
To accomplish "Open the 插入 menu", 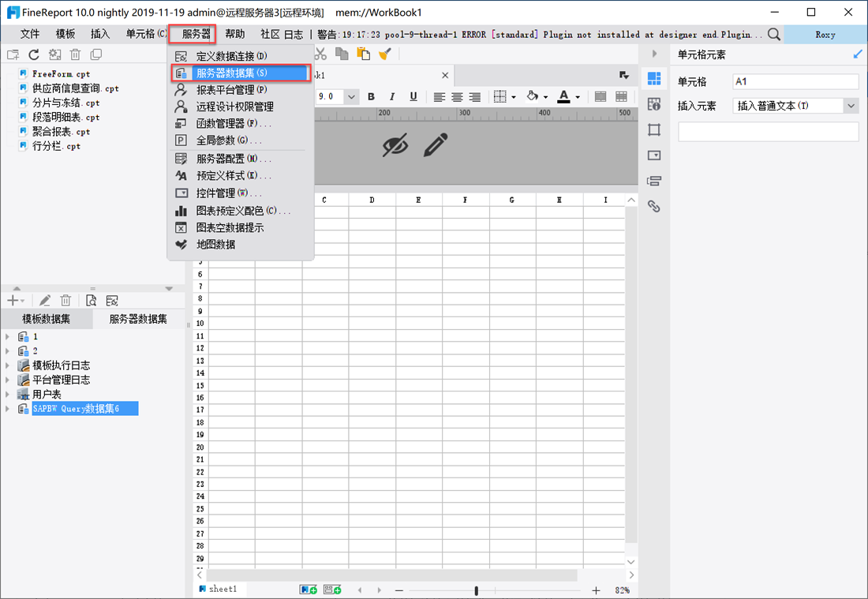I will coord(100,34).
